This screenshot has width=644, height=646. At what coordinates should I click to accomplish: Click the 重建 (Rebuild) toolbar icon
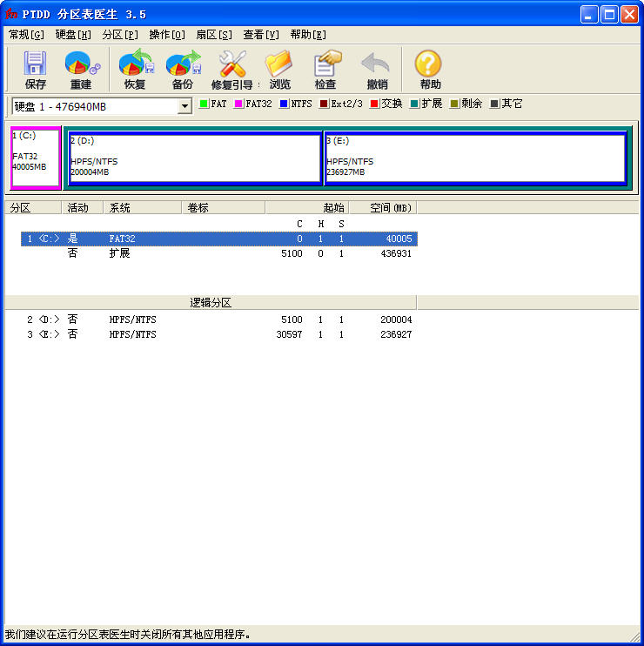coord(81,64)
